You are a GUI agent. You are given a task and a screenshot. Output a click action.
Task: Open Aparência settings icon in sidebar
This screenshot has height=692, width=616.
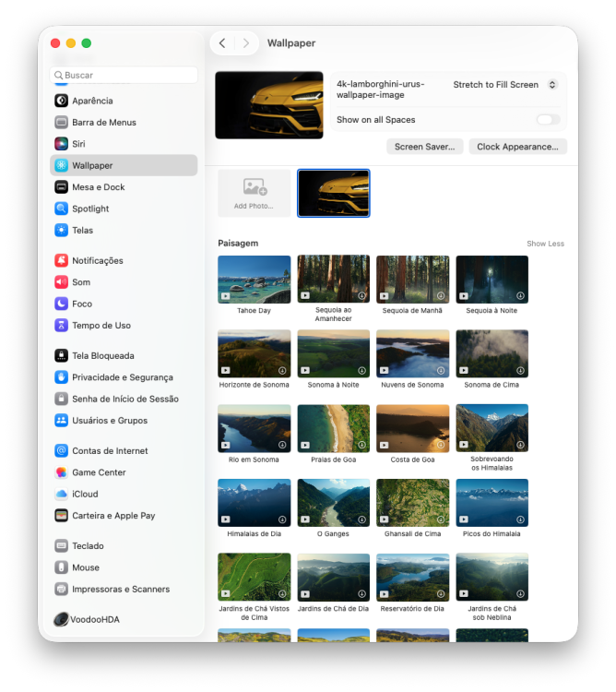pyautogui.click(x=61, y=101)
